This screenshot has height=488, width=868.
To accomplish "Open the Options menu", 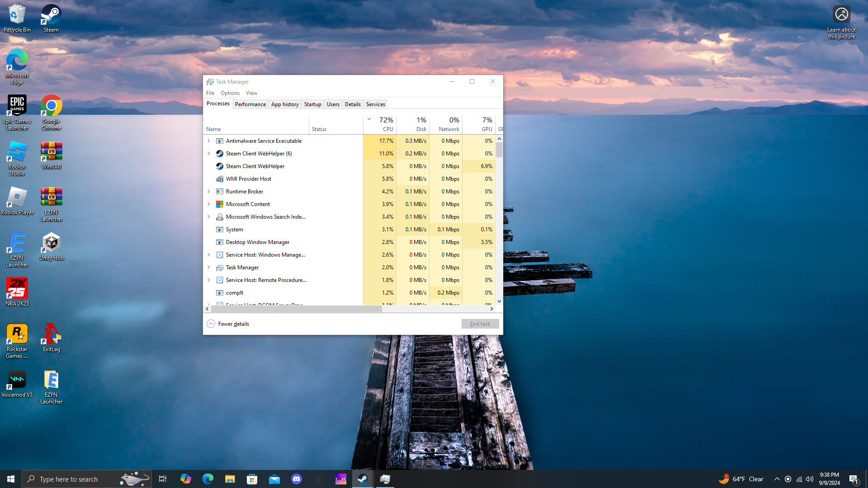I will (x=230, y=93).
